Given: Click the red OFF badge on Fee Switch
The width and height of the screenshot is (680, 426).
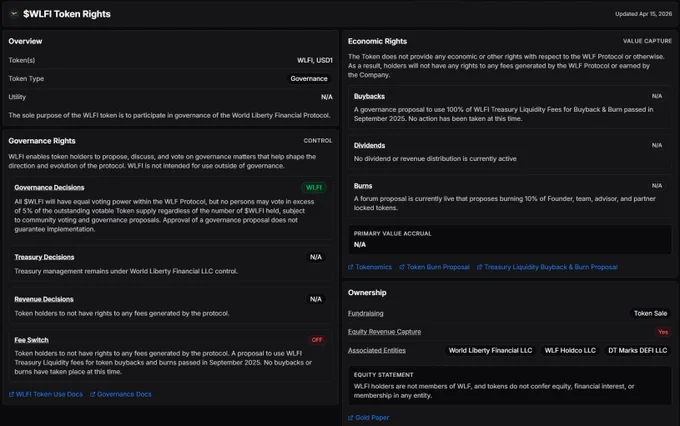Looking at the screenshot, I should [x=317, y=340].
